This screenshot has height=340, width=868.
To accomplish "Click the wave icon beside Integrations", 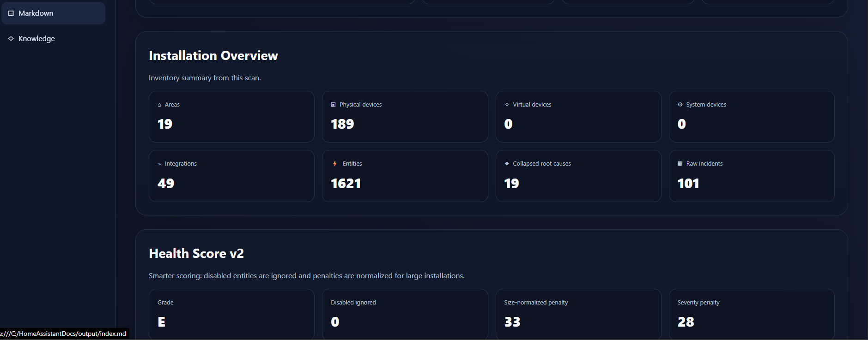I will coord(159,164).
